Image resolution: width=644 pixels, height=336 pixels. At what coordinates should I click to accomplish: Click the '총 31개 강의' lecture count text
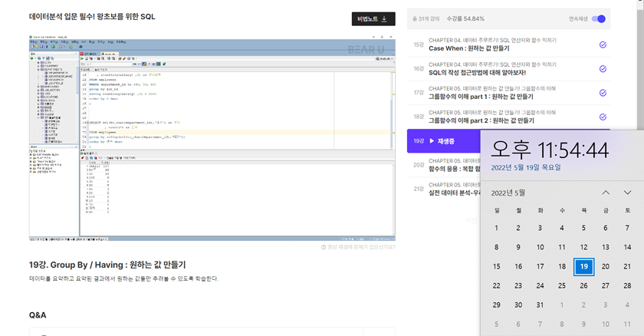pos(426,19)
